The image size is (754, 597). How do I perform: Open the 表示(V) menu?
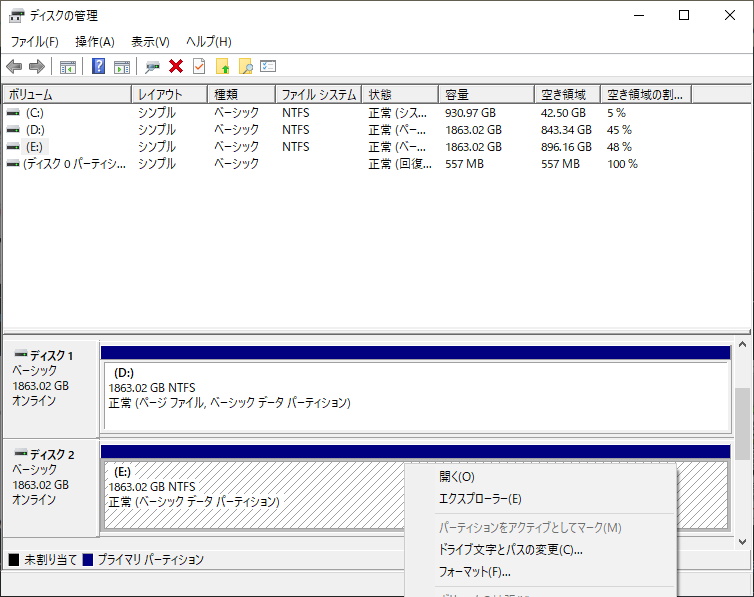150,42
